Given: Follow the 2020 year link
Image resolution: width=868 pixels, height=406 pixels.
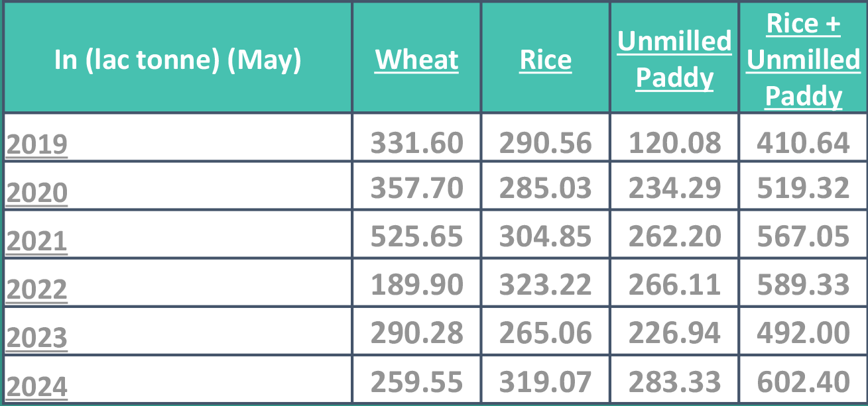Looking at the screenshot, I should 36,193.
